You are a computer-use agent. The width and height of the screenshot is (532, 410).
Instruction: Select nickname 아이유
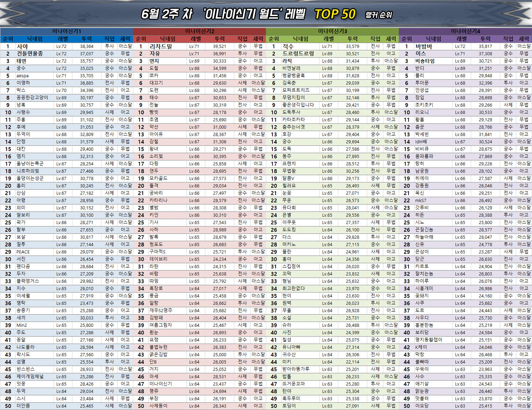[x=156, y=134]
